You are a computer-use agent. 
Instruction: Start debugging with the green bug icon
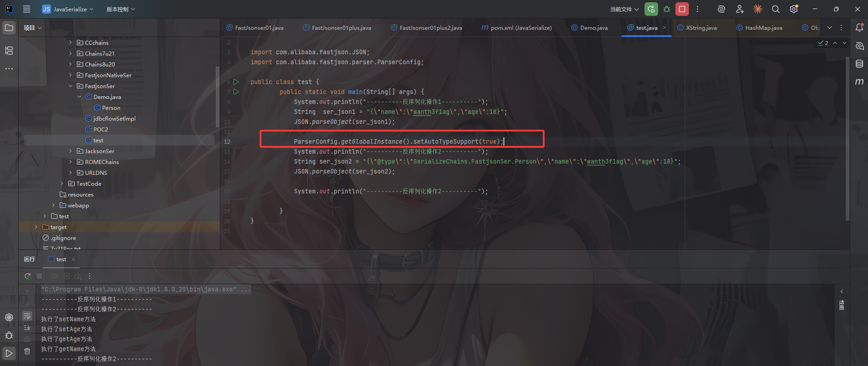pos(667,9)
